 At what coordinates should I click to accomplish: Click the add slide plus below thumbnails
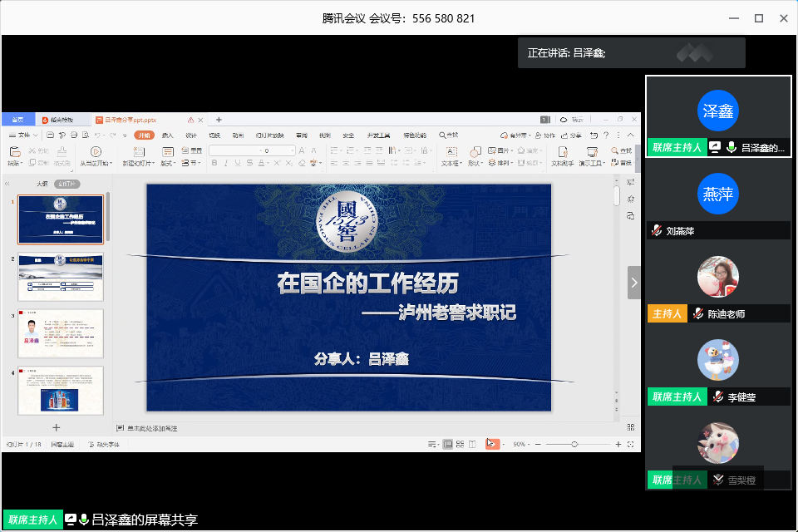pos(57,427)
